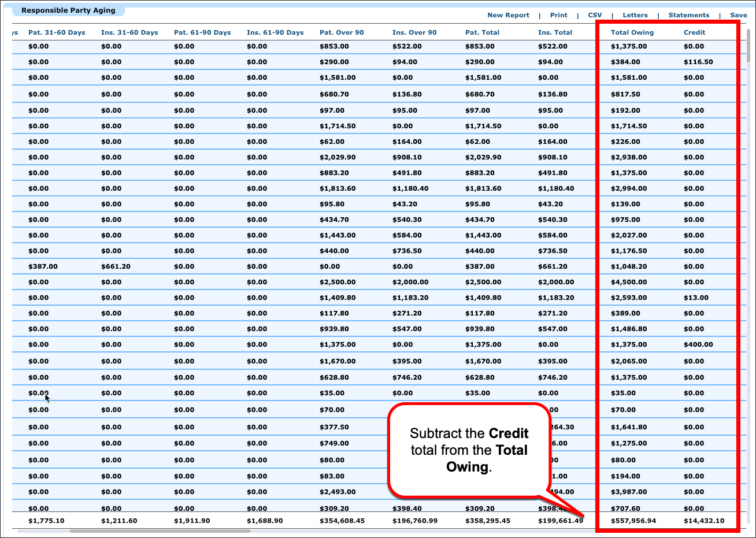Click the $196,760.99 Ins. Over 90 total
The height and width of the screenshot is (538, 756).
[x=415, y=521]
